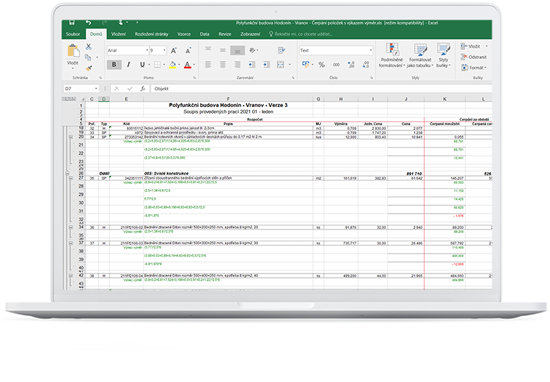
Task: Toggle Bold formatting
Action: 114,65
